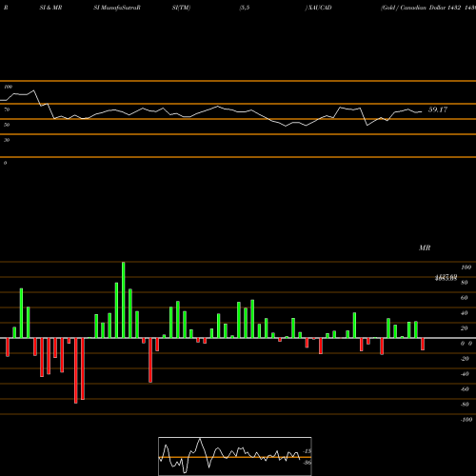Click the tallest green MR histogram bar
The height and width of the screenshot is (476, 476).
point(124,300)
